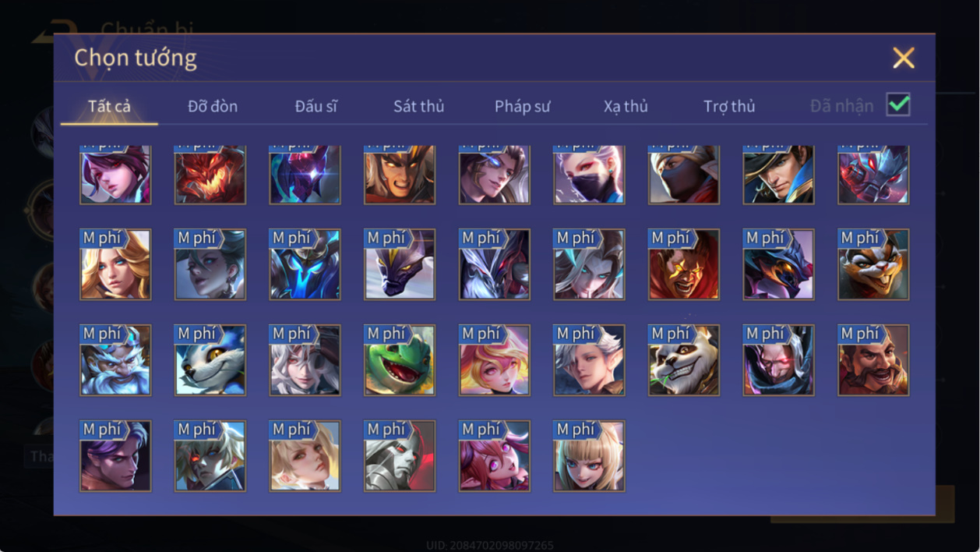Viewport: 980px width, 552px height.
Task: Choose the white-bearded old man hero
Action: pos(115,360)
